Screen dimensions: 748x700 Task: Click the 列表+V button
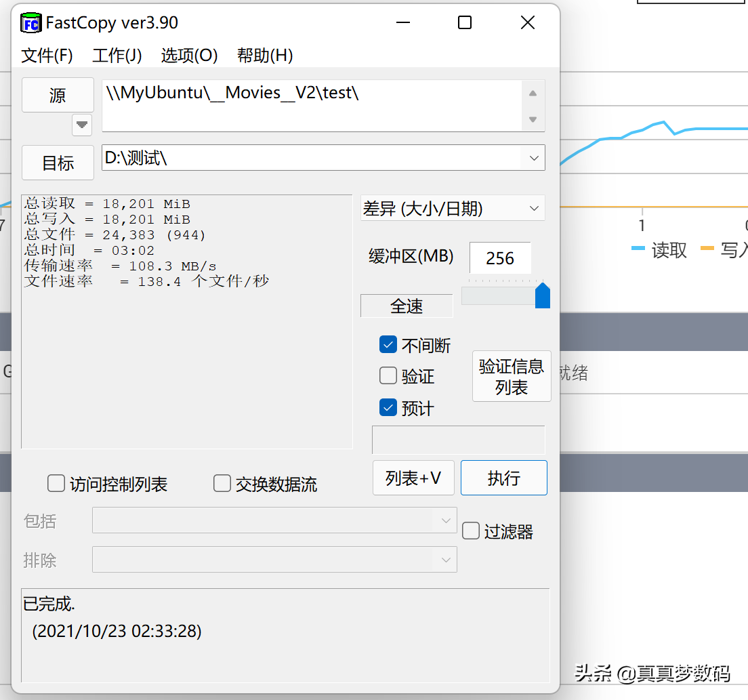click(413, 478)
